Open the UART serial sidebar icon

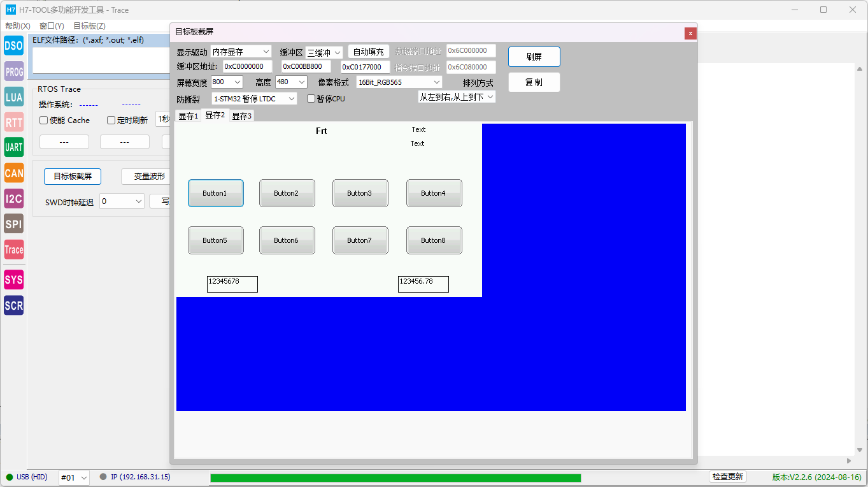click(x=13, y=147)
